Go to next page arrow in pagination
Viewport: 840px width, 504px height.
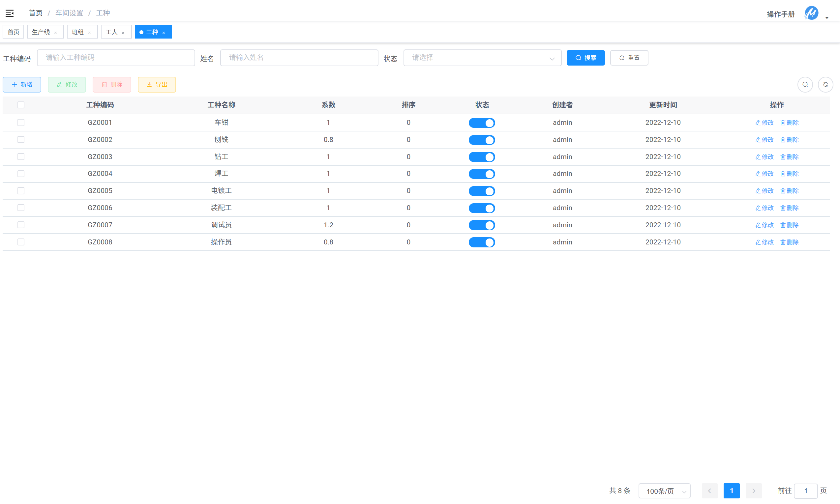753,491
